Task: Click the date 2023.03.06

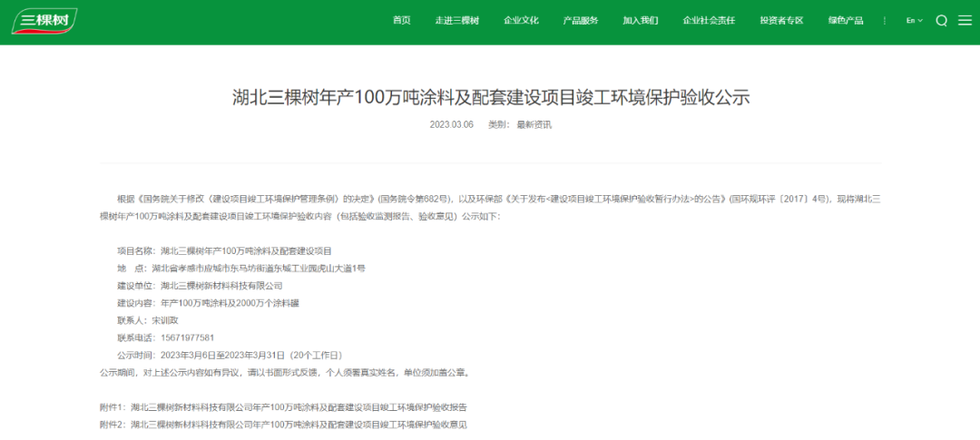Action: pos(451,125)
